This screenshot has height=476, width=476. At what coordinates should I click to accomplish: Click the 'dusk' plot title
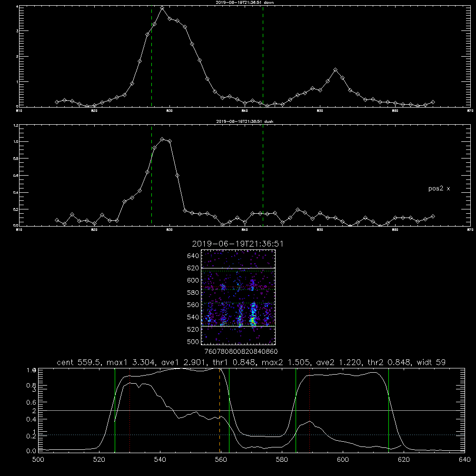pos(245,121)
